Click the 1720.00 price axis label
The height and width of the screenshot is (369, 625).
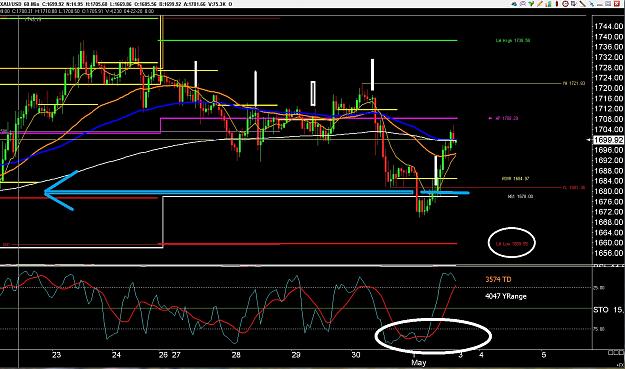(608, 88)
